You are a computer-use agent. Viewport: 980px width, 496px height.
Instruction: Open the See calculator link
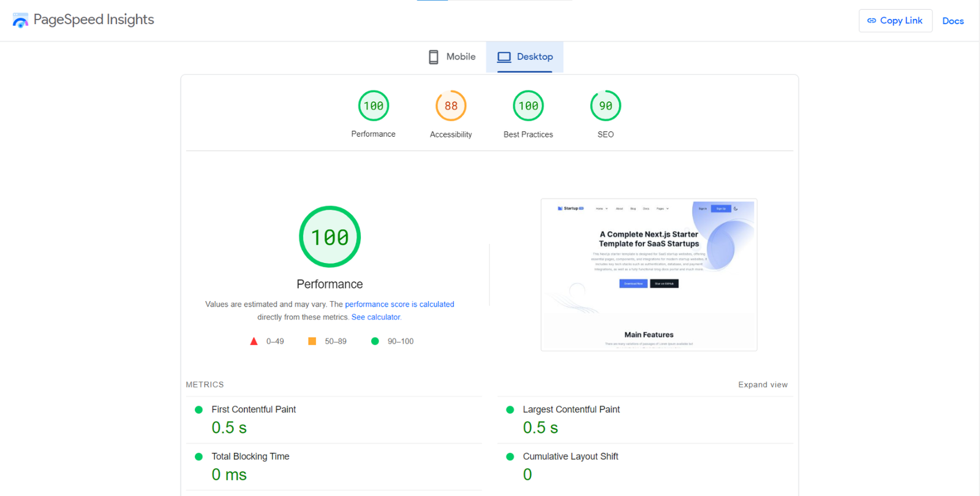pyautogui.click(x=375, y=317)
